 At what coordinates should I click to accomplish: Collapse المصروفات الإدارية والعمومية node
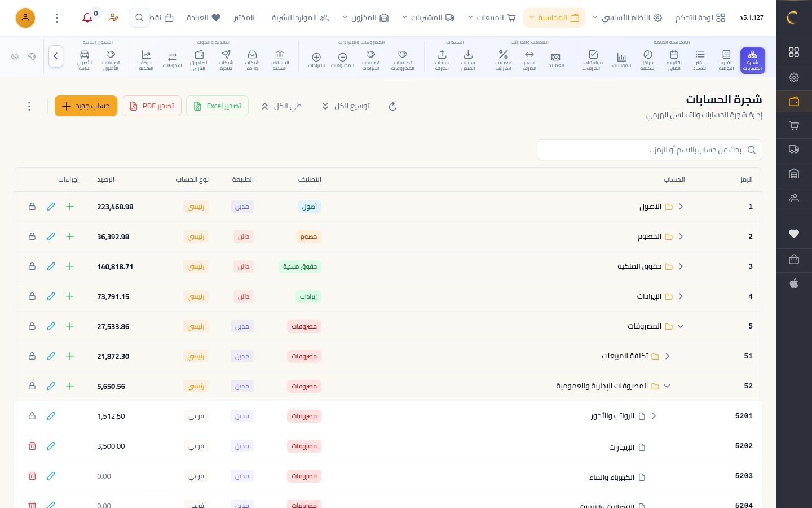click(667, 386)
